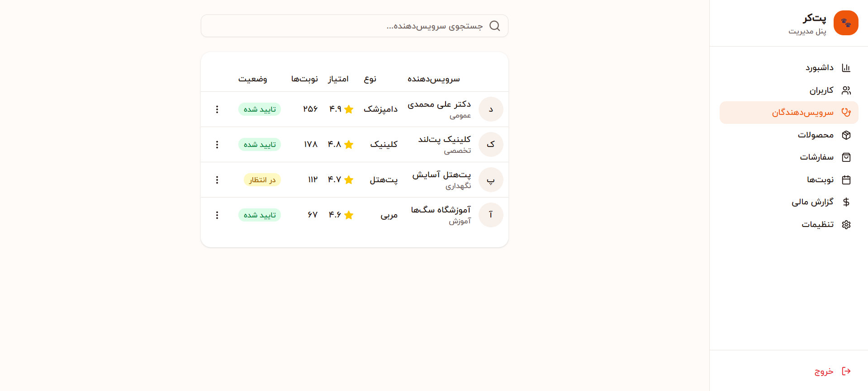Image resolution: width=868 pixels, height=391 pixels.
Task: Click the avatar circle with the letter آ
Action: point(491,215)
